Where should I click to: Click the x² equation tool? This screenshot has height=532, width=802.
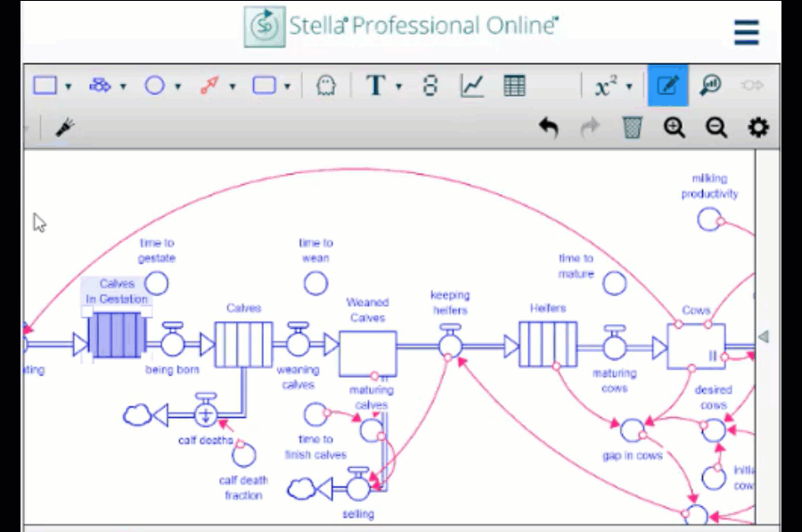point(606,86)
